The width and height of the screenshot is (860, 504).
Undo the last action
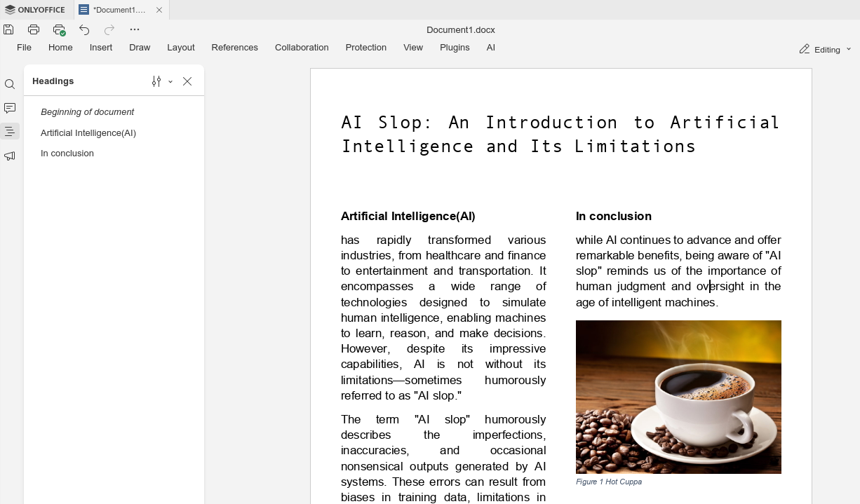pos(84,29)
